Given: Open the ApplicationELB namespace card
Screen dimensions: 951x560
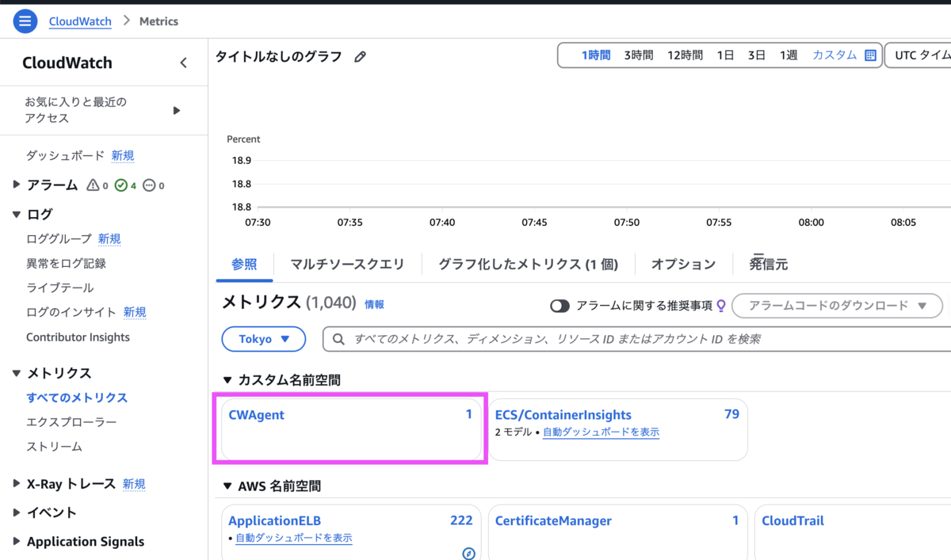Looking at the screenshot, I should pos(350,532).
